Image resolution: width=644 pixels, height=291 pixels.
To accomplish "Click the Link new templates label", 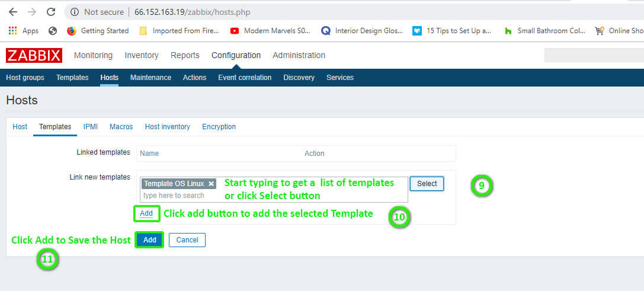I will click(100, 177).
